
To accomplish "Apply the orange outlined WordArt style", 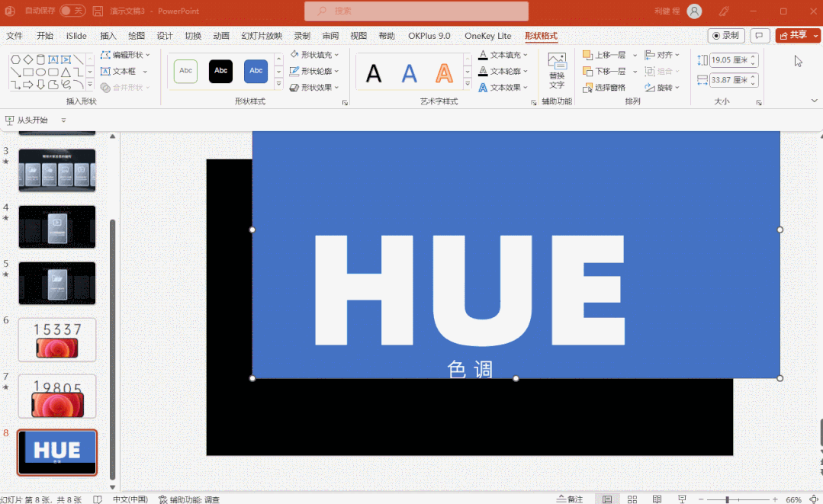I will (444, 73).
